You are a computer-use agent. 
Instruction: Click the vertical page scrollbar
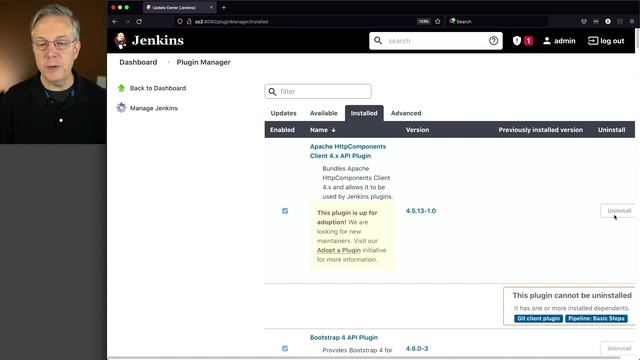point(637,39)
